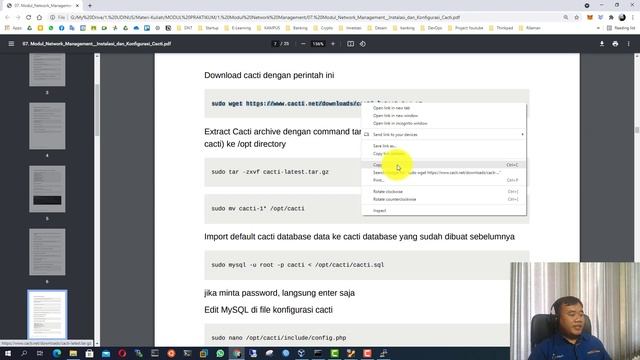
Task: Click the cacti.net download link in PDF
Action: coord(303,104)
